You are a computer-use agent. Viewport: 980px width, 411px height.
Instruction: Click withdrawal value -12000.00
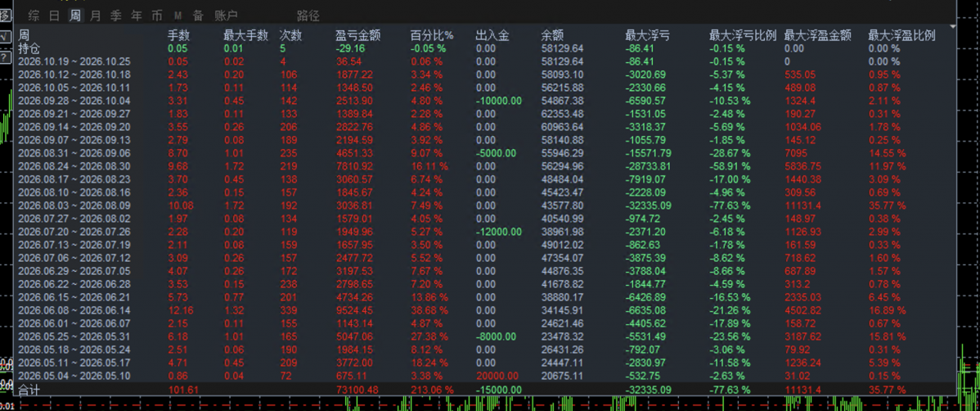click(498, 232)
